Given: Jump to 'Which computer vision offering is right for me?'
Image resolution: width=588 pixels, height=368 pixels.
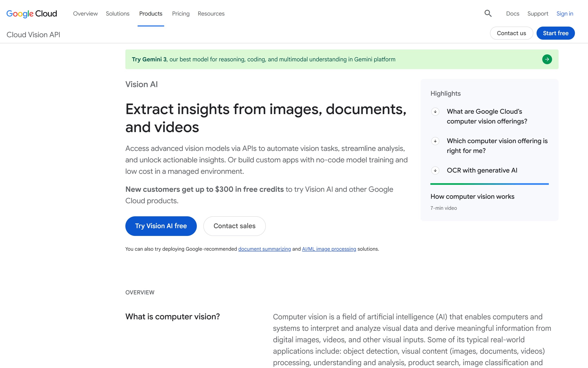Looking at the screenshot, I should (x=497, y=146).
